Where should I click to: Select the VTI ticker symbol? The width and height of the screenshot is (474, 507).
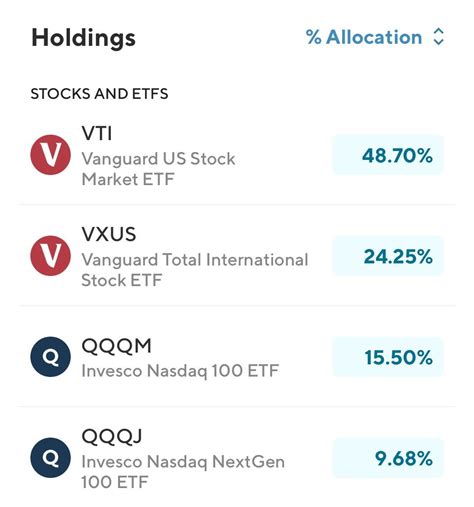coord(97,134)
